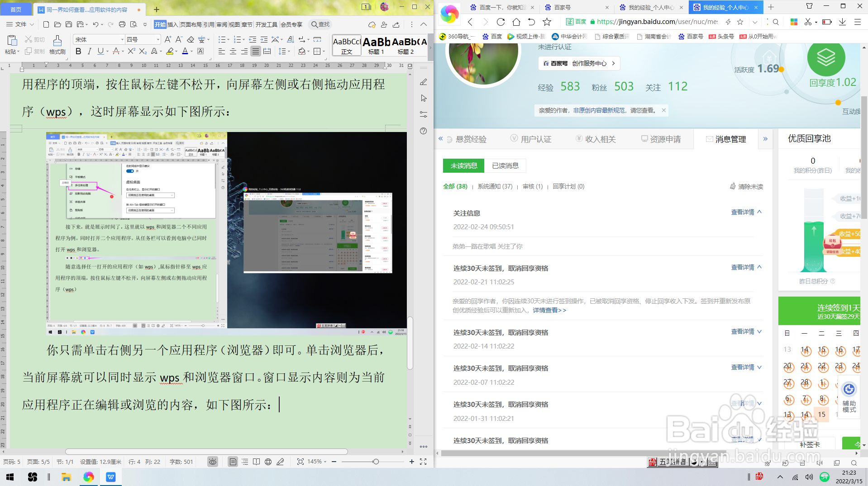Click the yellow text highlight color swatch
Screen dimensions: 868x486
[x=170, y=52]
